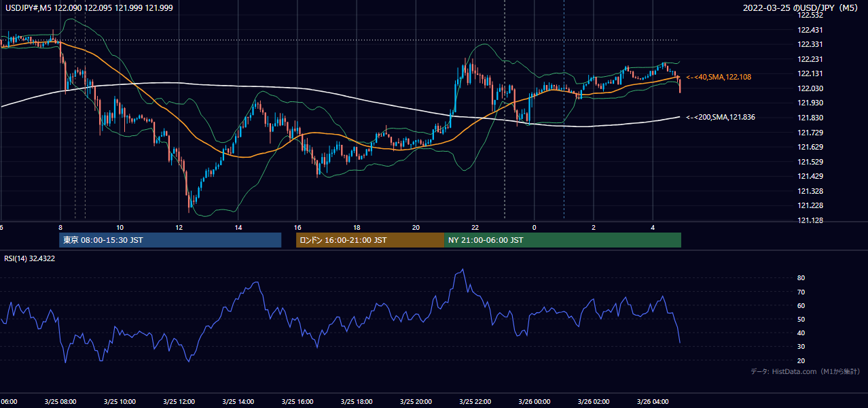The image size is (868, 408).
Task: Click the 3/25 12:00 date axis label
Action: pos(179,401)
